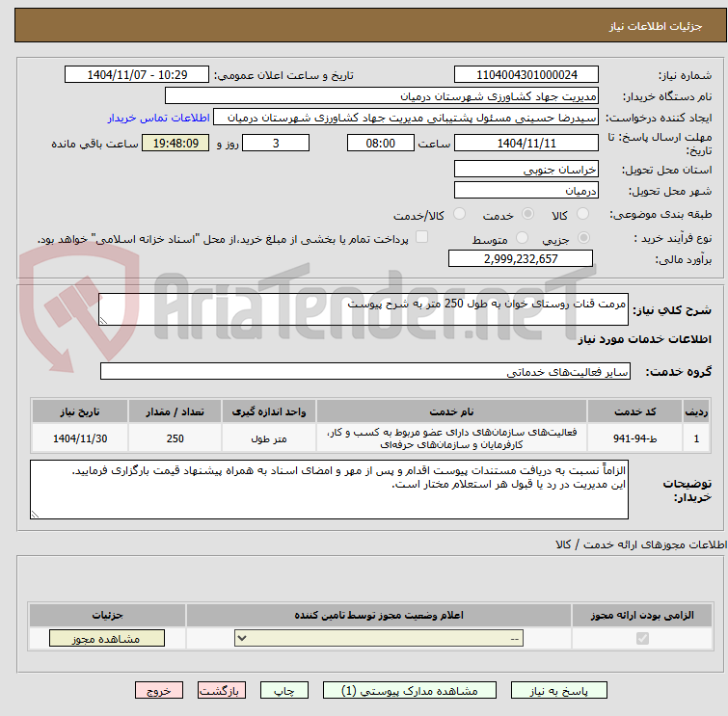Click the مشاهده مجوز button
The image size is (728, 716).
tap(107, 639)
